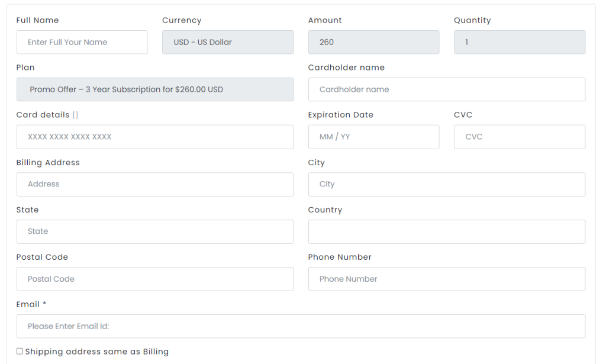Screen dimensions: 606x364
Task: Click the Full Name input field
Action: pyautogui.click(x=82, y=42)
